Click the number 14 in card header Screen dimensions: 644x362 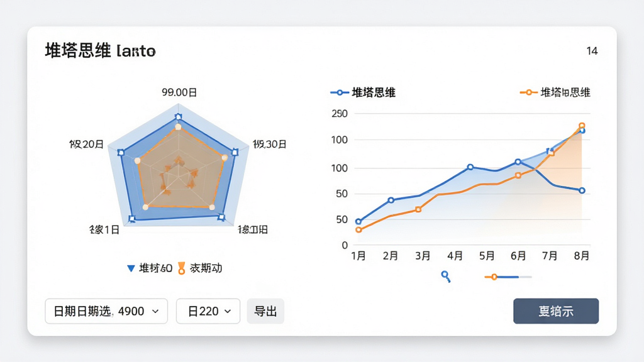[x=592, y=51]
